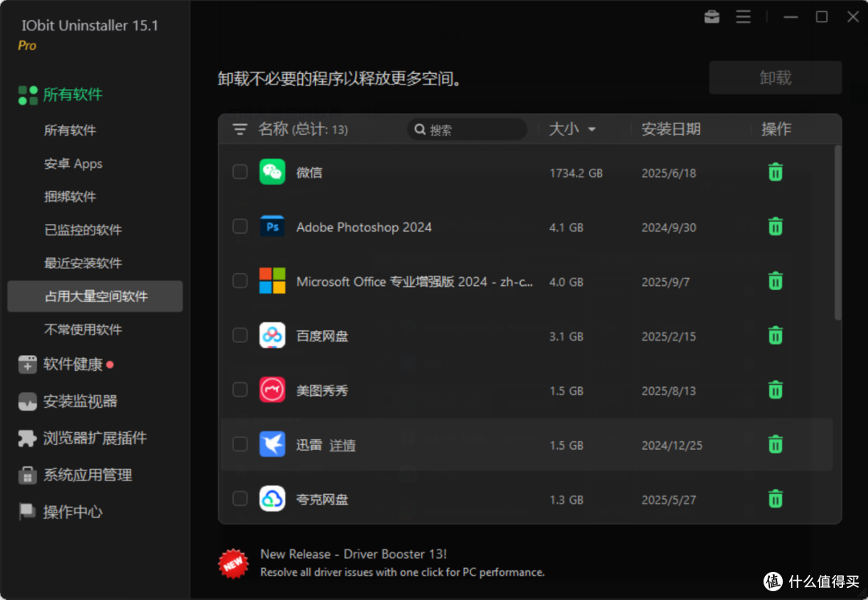Open the hamburger options menu
The width and height of the screenshot is (868, 600).
[743, 17]
